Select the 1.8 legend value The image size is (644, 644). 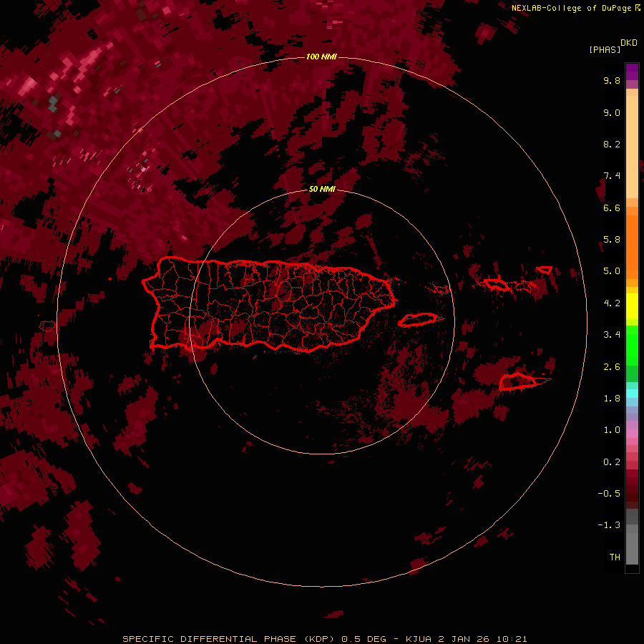(x=612, y=399)
